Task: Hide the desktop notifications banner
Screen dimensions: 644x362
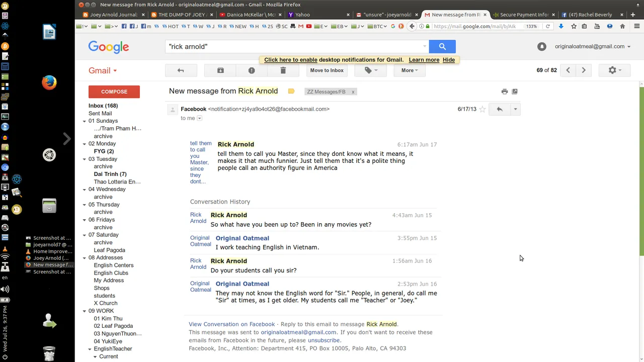Action: 449,60
